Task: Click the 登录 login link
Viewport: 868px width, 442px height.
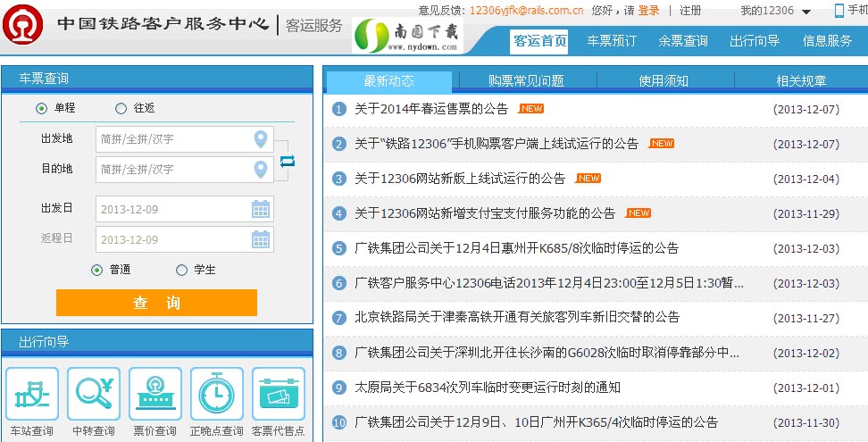Action: pos(649,11)
